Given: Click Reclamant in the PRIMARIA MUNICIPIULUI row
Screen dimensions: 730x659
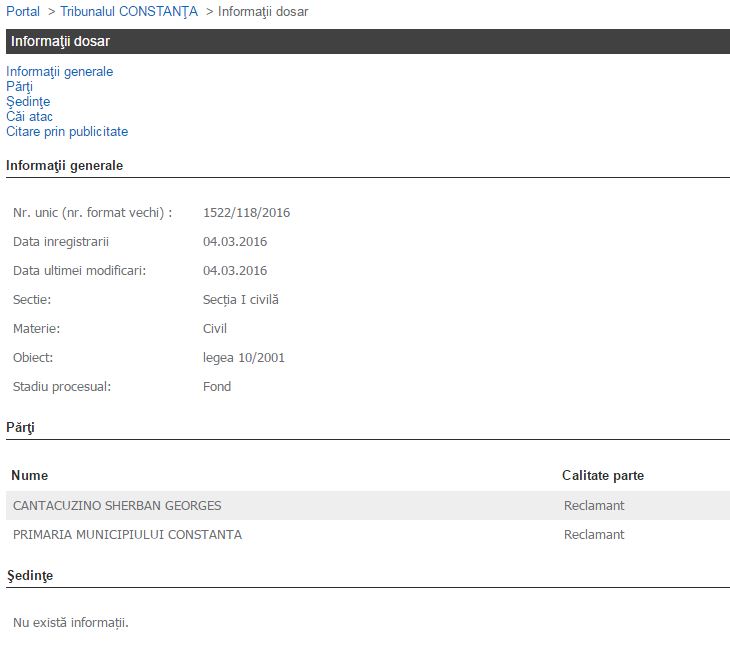Looking at the screenshot, I should click(x=594, y=535).
